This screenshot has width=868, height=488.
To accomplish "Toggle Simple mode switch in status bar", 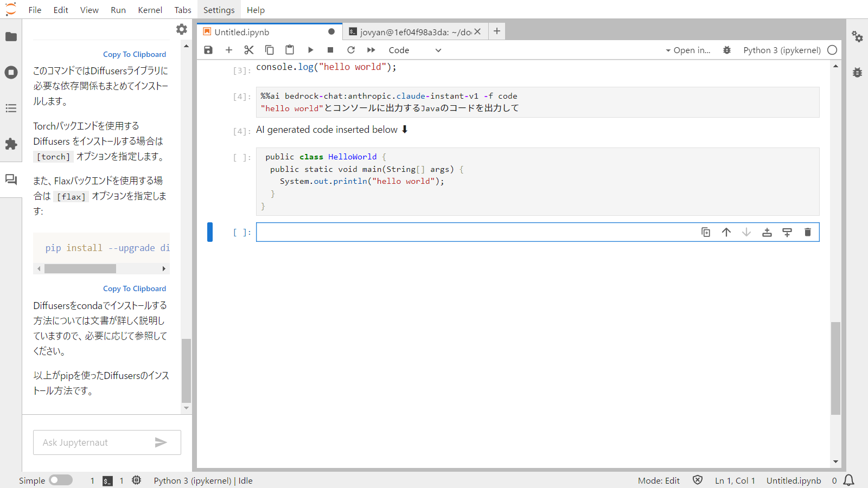I will pyautogui.click(x=61, y=480).
